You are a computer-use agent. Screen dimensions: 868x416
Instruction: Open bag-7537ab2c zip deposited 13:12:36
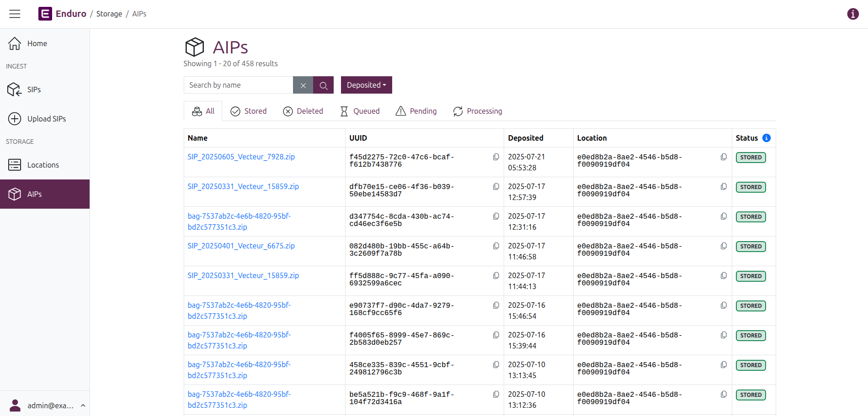click(239, 400)
